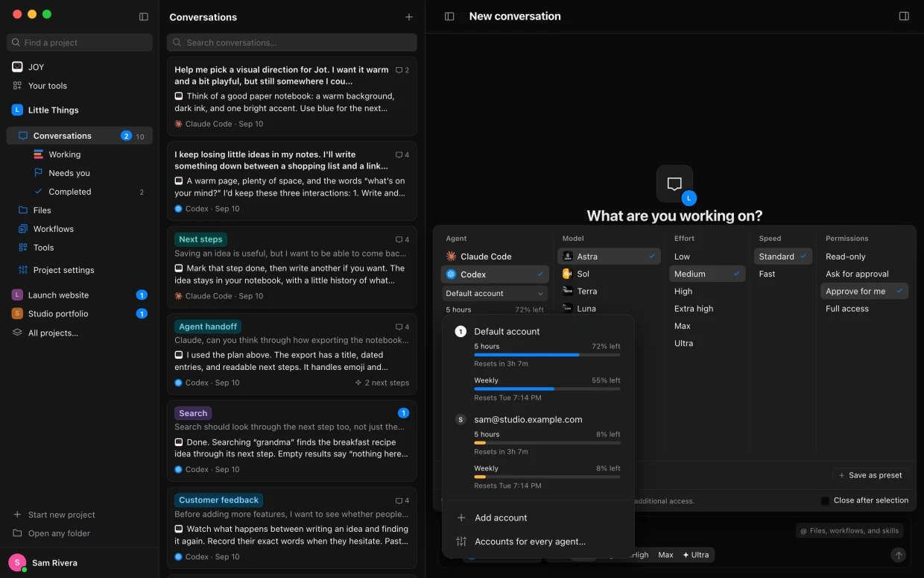Click the Sam Rivera profile avatar
924x578 pixels.
[x=17, y=563]
